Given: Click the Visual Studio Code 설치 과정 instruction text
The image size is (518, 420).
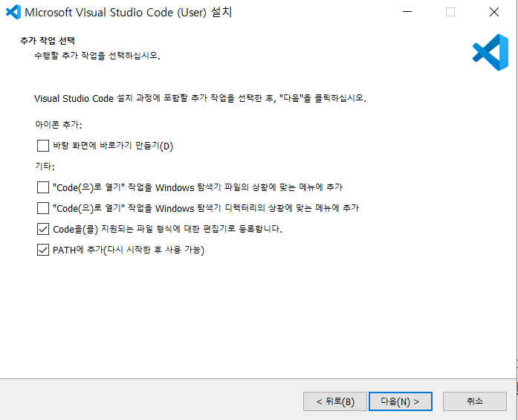Looking at the screenshot, I should click(x=200, y=98).
